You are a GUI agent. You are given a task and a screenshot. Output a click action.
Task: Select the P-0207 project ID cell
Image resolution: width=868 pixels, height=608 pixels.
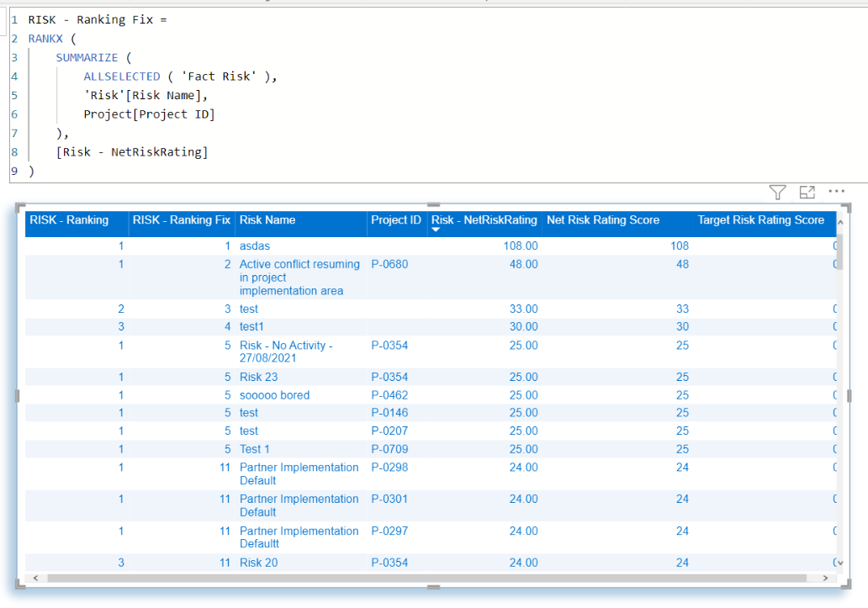389,431
